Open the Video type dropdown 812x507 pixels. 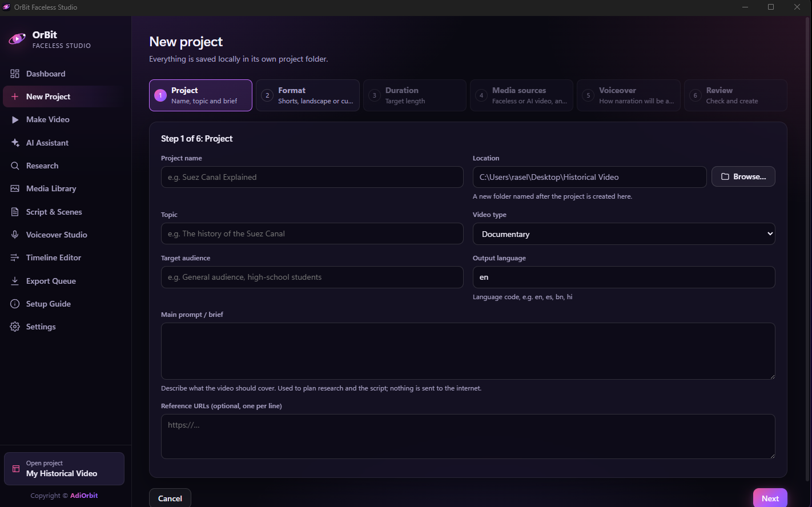(624, 234)
